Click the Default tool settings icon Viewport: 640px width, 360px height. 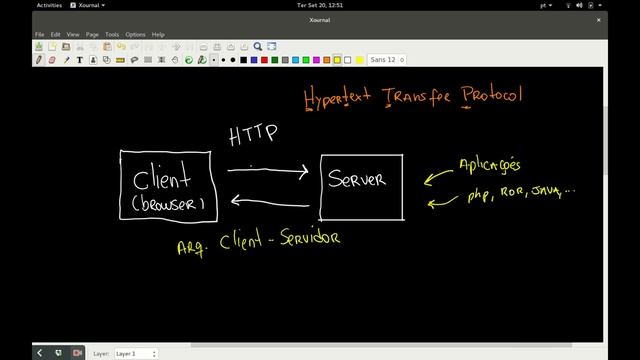(189, 60)
